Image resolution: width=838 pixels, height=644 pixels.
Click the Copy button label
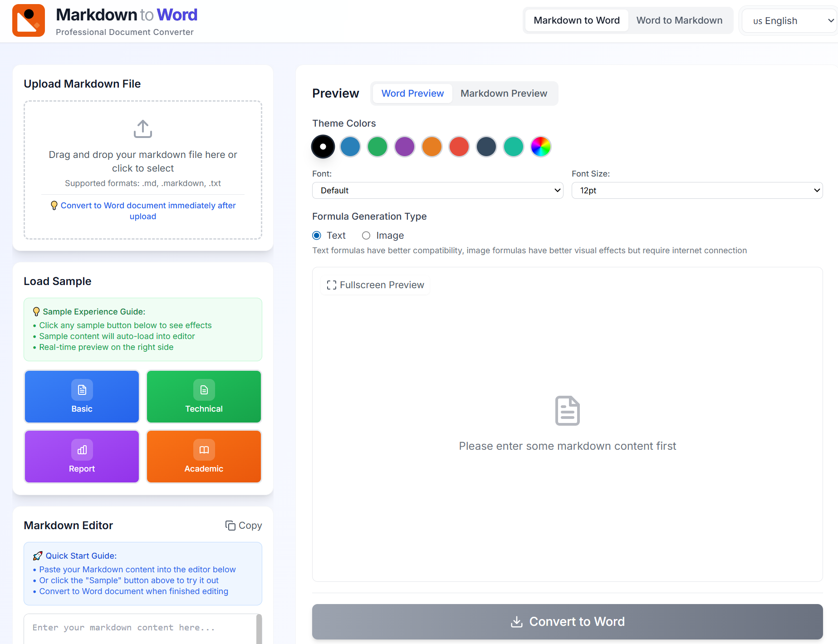click(250, 526)
